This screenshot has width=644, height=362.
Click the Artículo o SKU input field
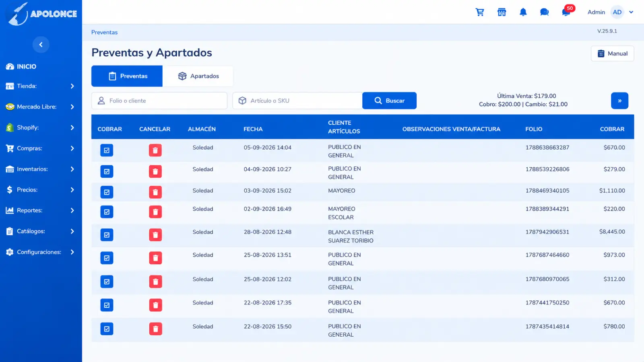point(297,101)
